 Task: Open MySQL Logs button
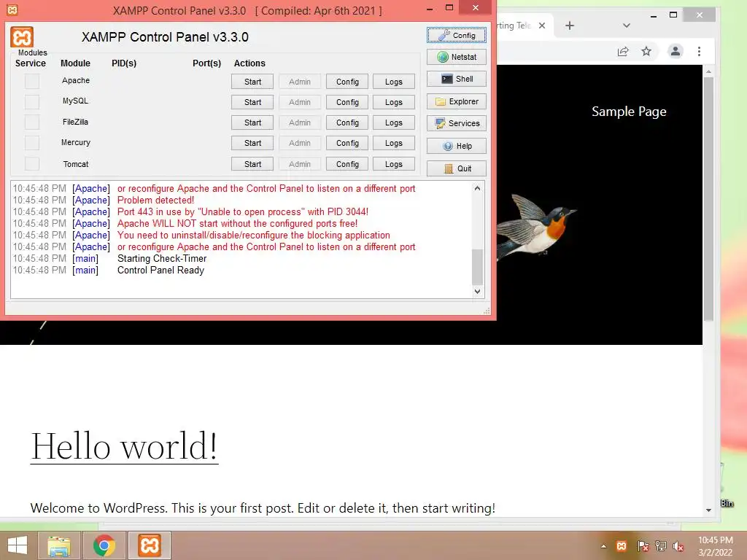click(393, 102)
